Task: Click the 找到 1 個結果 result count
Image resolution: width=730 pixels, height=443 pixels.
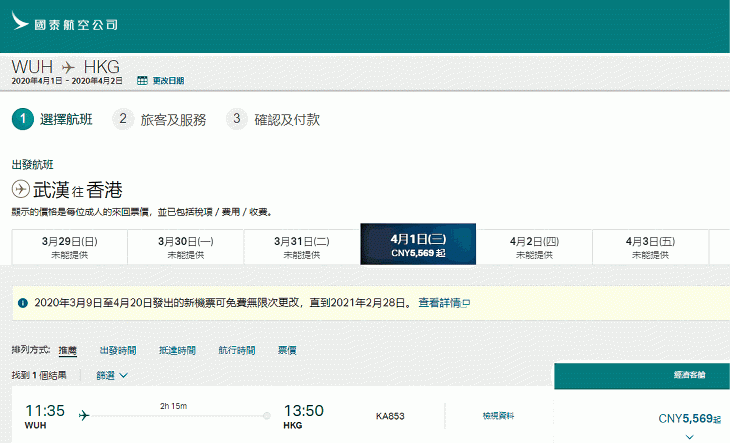Action: [x=39, y=375]
